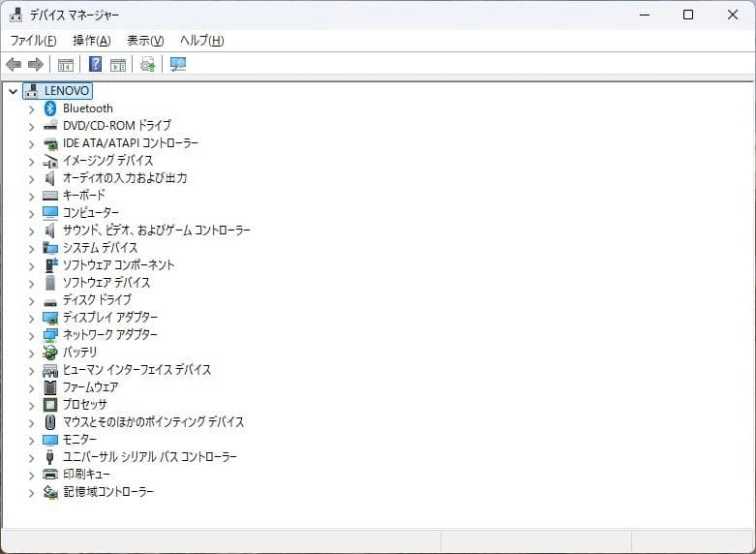
Task: Click the DVD/CD-ROM drive icon
Action: (x=50, y=126)
